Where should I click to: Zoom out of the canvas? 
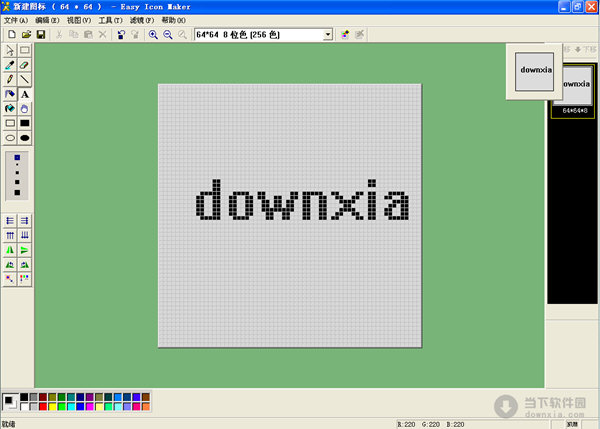(x=168, y=34)
